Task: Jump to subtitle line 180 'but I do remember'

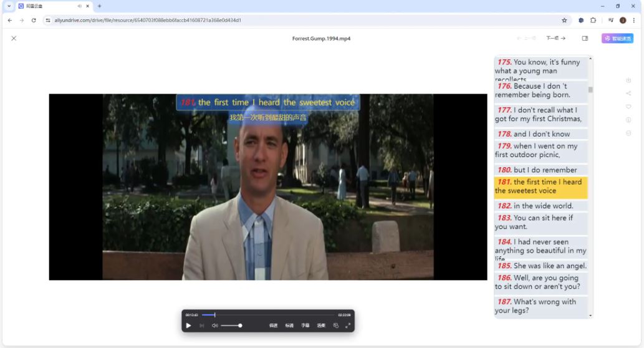Action: pos(541,170)
